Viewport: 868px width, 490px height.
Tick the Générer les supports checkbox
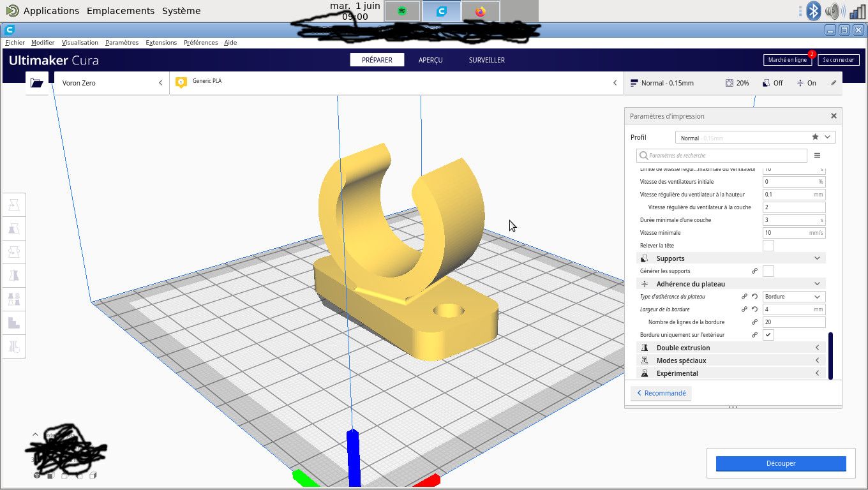(x=768, y=271)
